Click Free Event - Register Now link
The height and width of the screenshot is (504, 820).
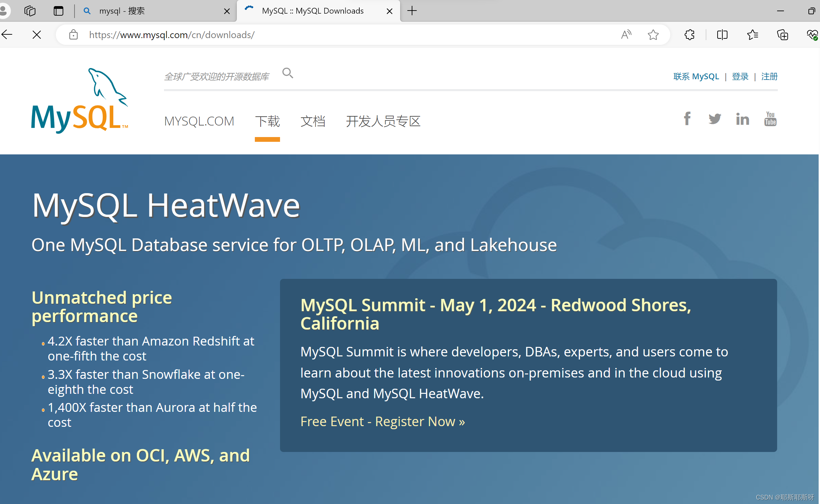[x=382, y=422]
